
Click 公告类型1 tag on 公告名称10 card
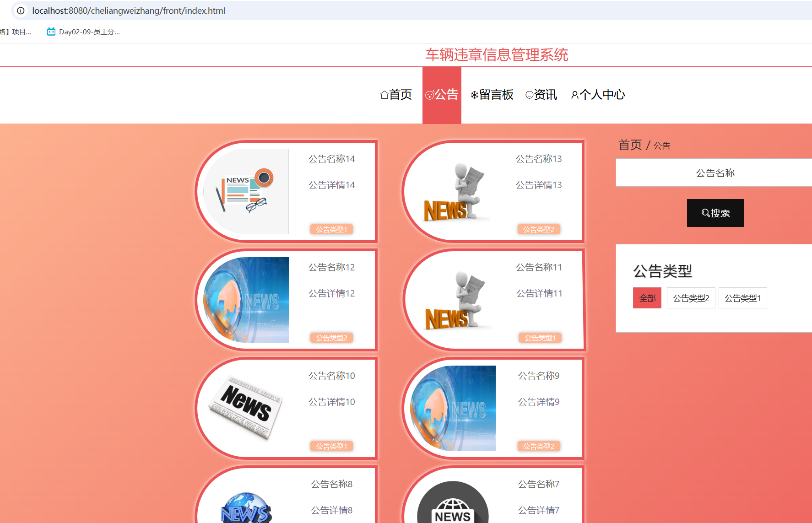click(331, 446)
